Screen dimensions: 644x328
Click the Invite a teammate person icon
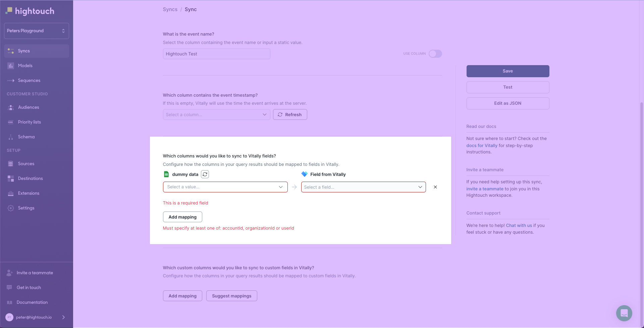point(9,273)
